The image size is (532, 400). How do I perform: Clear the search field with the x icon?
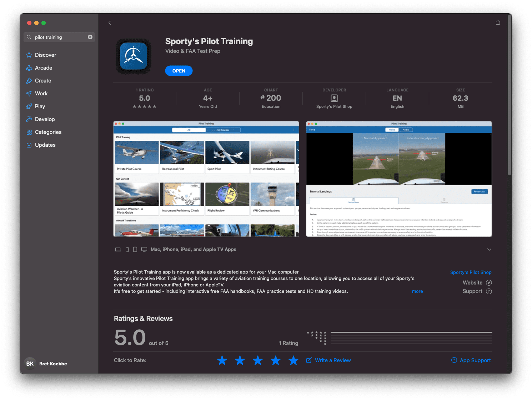[90, 37]
